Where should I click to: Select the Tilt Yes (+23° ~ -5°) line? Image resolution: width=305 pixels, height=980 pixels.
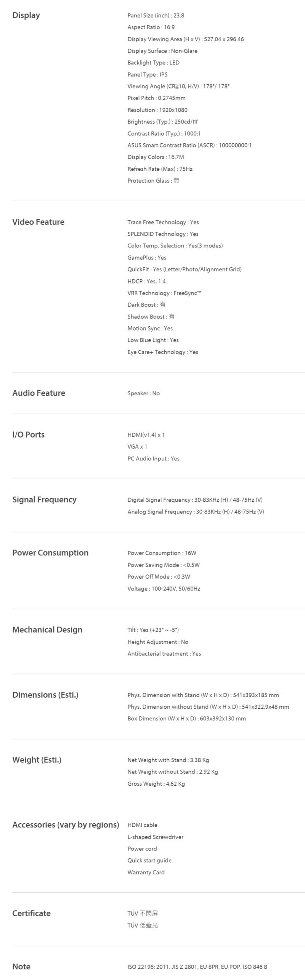[x=153, y=630]
